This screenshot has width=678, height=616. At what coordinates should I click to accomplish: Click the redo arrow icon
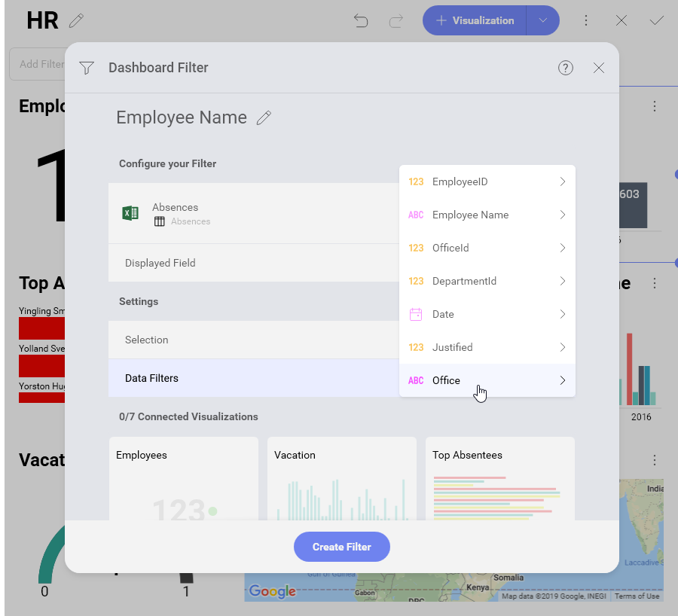tap(396, 21)
